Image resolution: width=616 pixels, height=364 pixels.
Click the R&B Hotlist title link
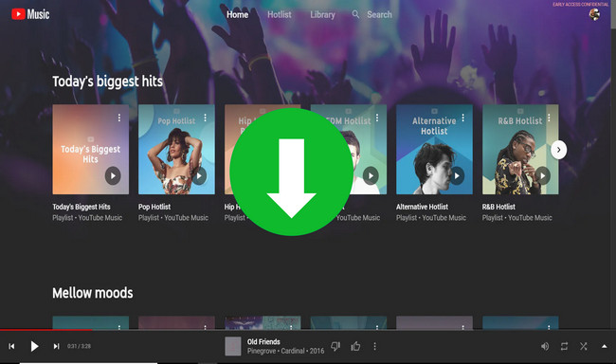tap(498, 207)
